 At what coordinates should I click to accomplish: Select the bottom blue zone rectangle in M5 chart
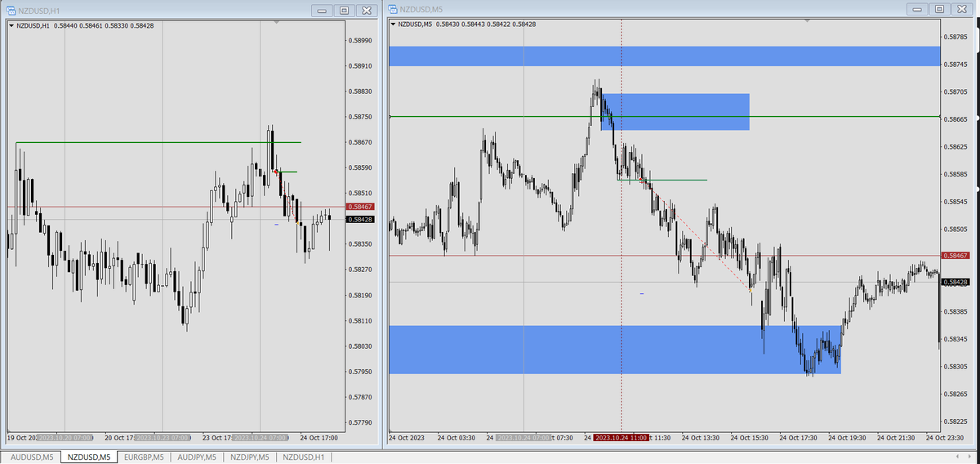coord(614,350)
